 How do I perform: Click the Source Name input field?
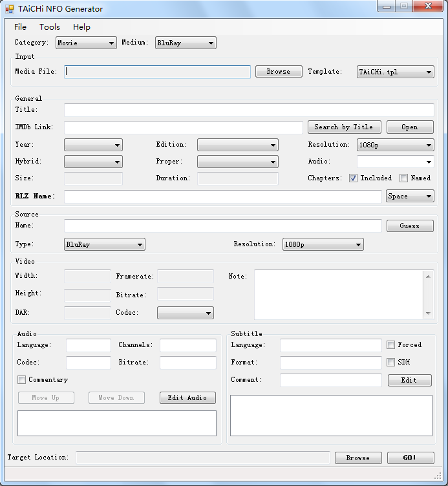[222, 226]
